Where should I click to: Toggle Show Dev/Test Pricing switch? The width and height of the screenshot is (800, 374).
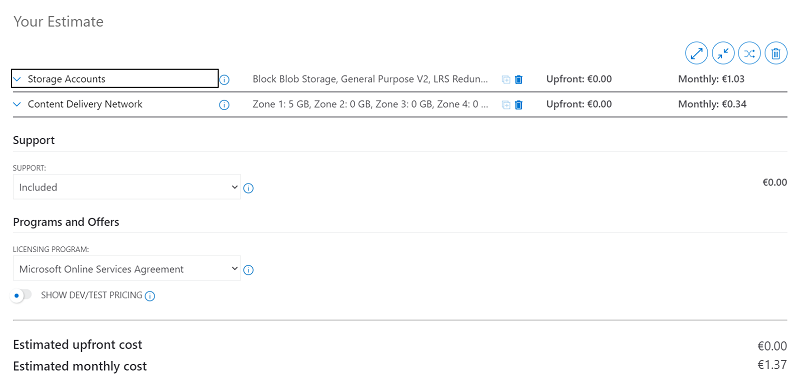[21, 295]
